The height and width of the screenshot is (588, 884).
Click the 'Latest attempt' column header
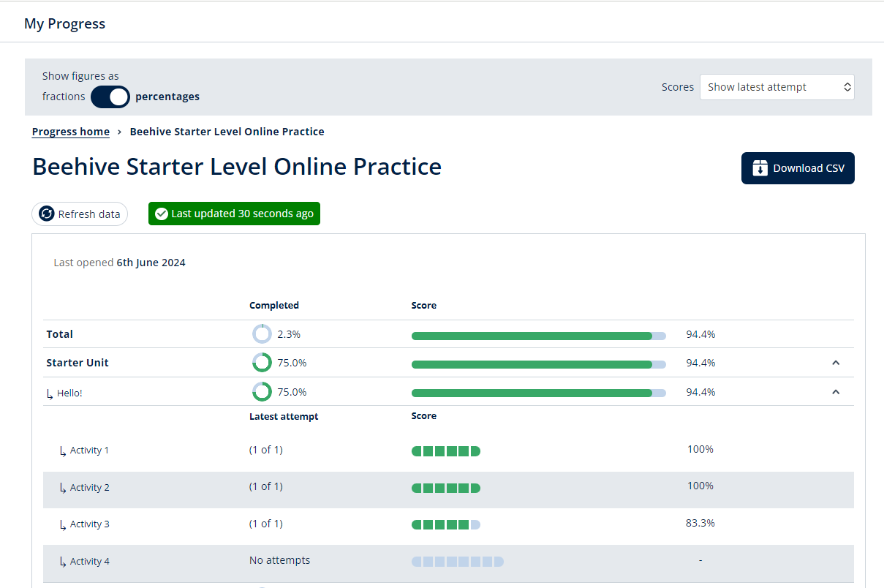coord(284,417)
